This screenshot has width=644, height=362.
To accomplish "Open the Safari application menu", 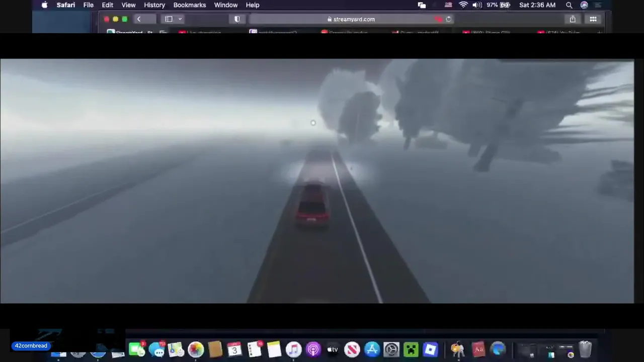I will click(x=66, y=5).
